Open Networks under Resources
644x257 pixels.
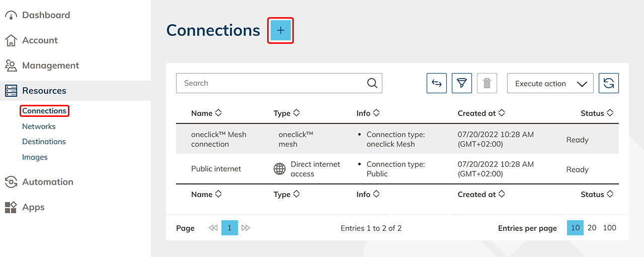(x=39, y=126)
